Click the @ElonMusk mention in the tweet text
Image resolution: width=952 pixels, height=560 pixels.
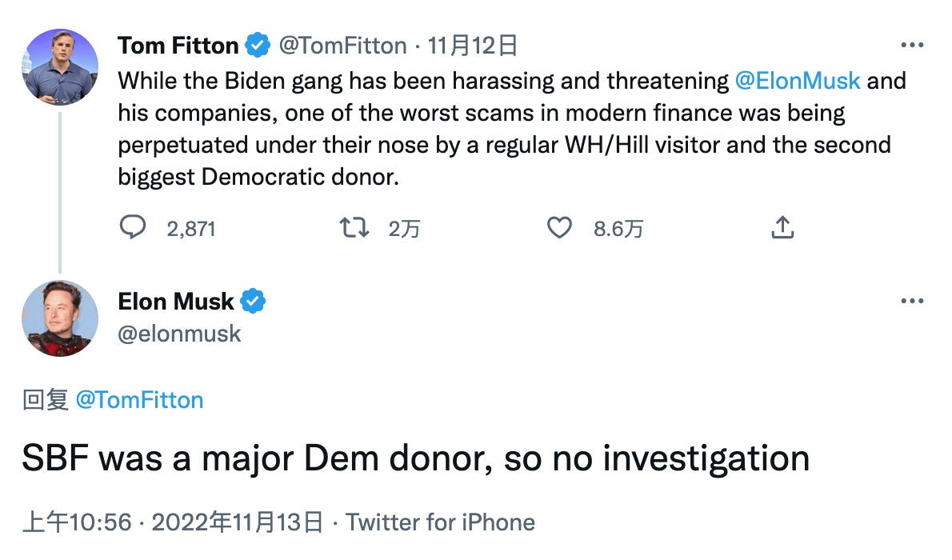797,80
